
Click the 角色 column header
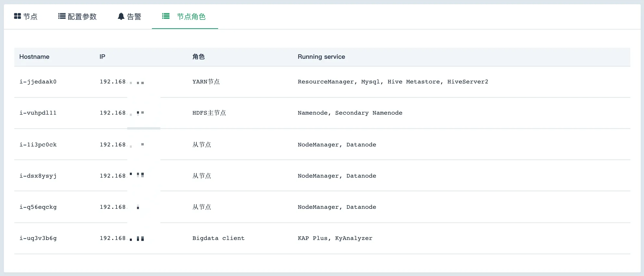[198, 57]
